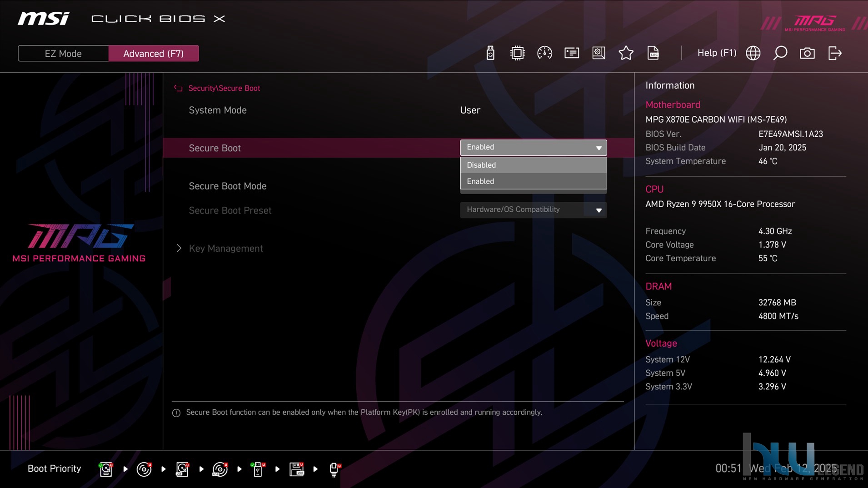Expand the Key Management submenu
Image resolution: width=868 pixels, height=488 pixels.
tap(226, 249)
